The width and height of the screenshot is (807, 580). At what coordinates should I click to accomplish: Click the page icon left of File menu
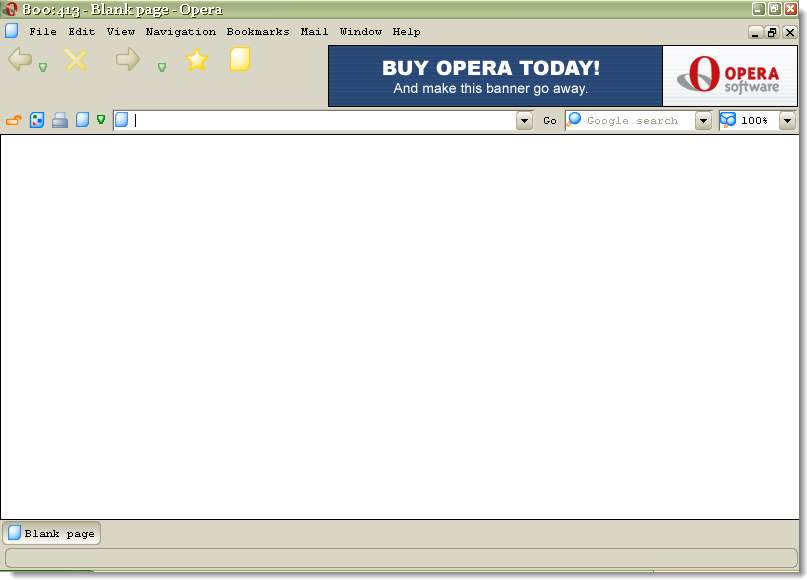12,31
